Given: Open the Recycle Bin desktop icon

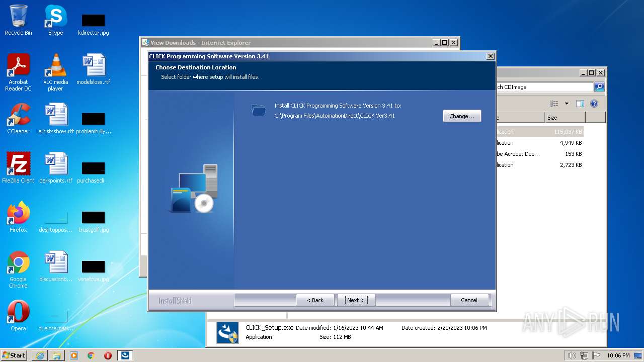Looking at the screenshot, I should [18, 20].
